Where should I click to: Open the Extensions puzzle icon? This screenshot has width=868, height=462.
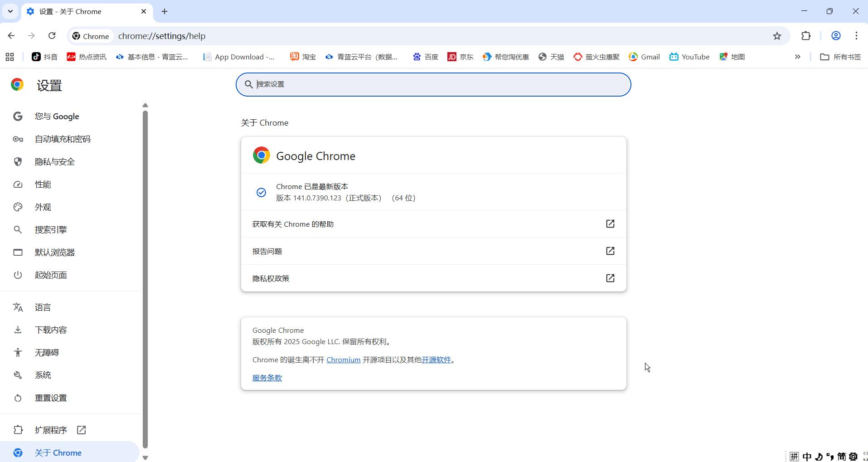pos(806,36)
